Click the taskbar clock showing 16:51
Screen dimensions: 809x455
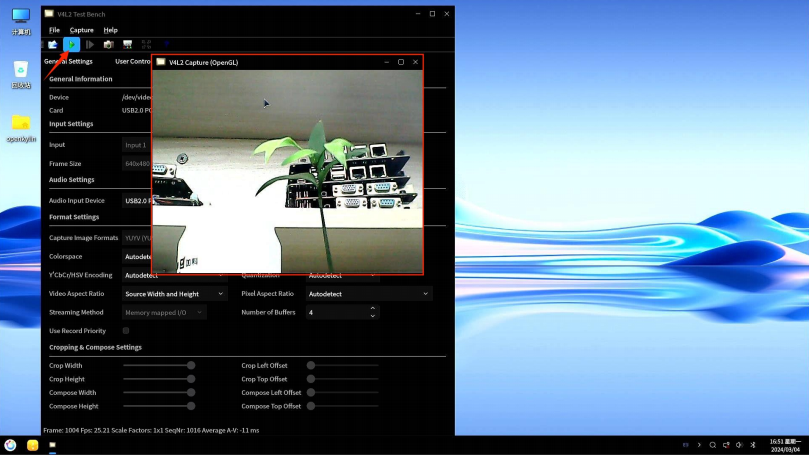tap(786, 445)
